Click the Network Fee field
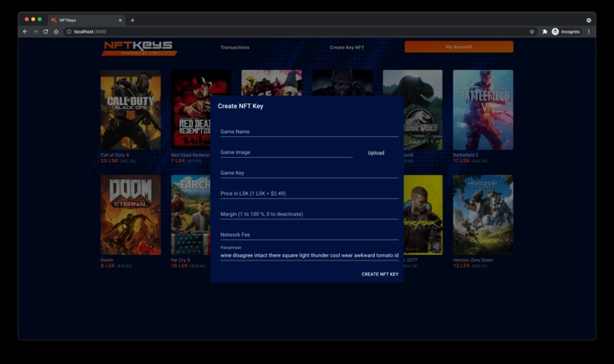 click(309, 235)
